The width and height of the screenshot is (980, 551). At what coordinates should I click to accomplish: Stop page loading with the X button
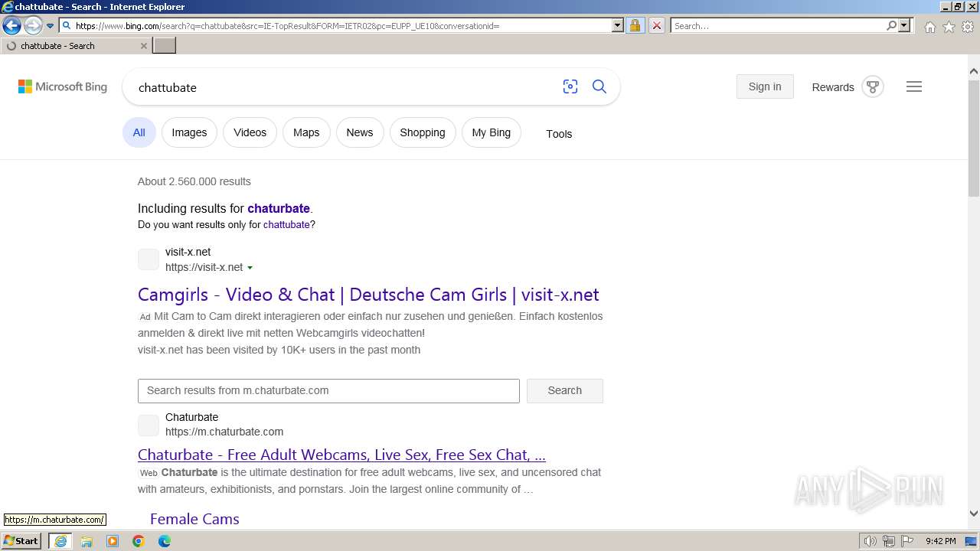[656, 26]
